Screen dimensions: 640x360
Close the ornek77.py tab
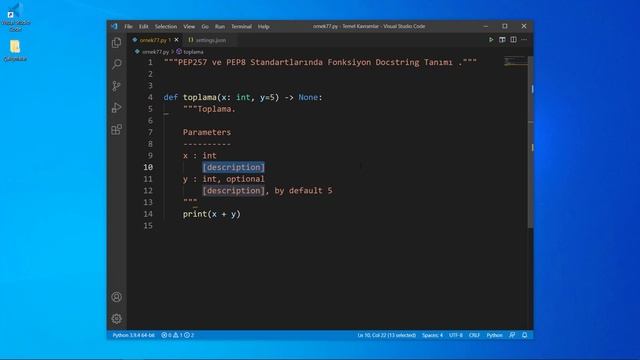pyautogui.click(x=176, y=40)
